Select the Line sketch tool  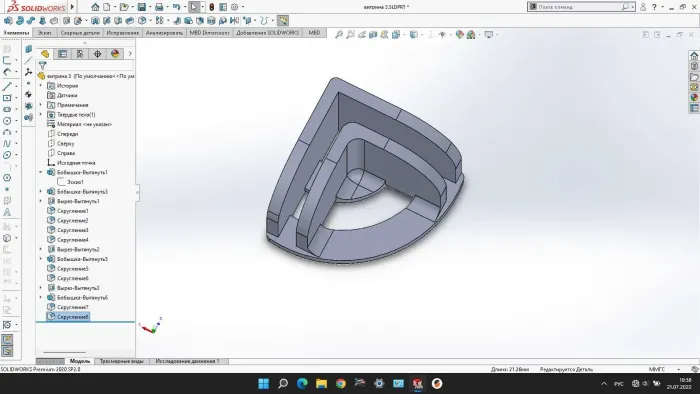click(x=7, y=86)
